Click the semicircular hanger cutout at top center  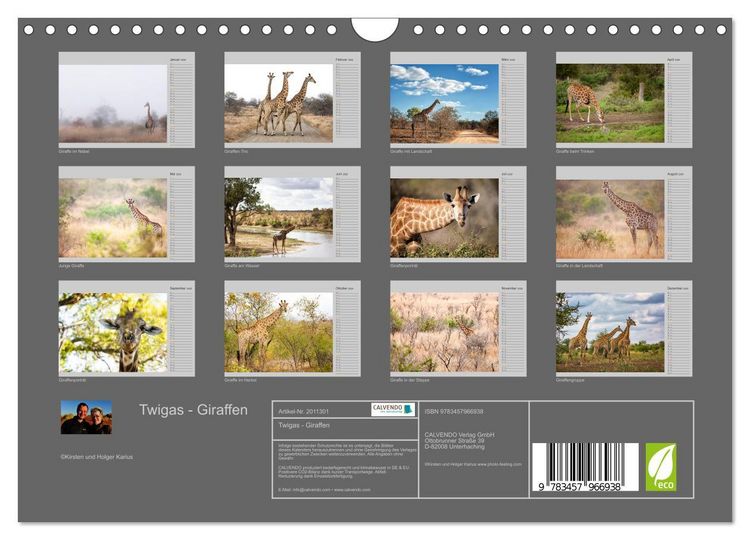point(375,29)
